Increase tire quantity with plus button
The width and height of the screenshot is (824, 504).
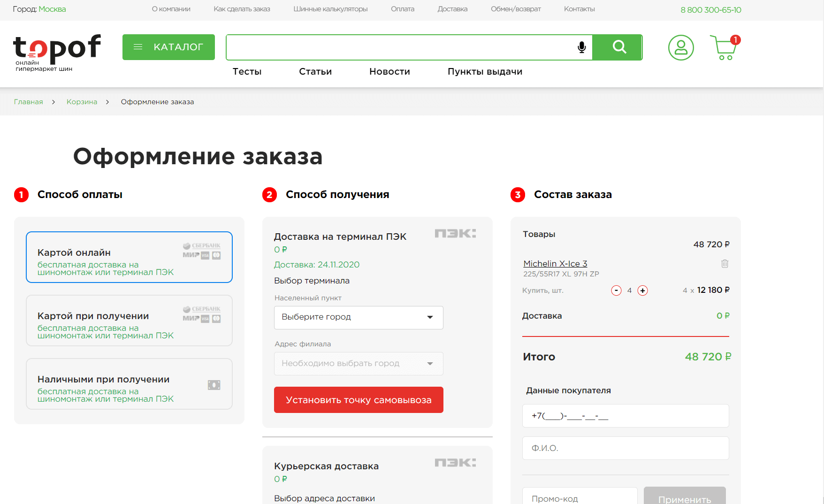[642, 290]
